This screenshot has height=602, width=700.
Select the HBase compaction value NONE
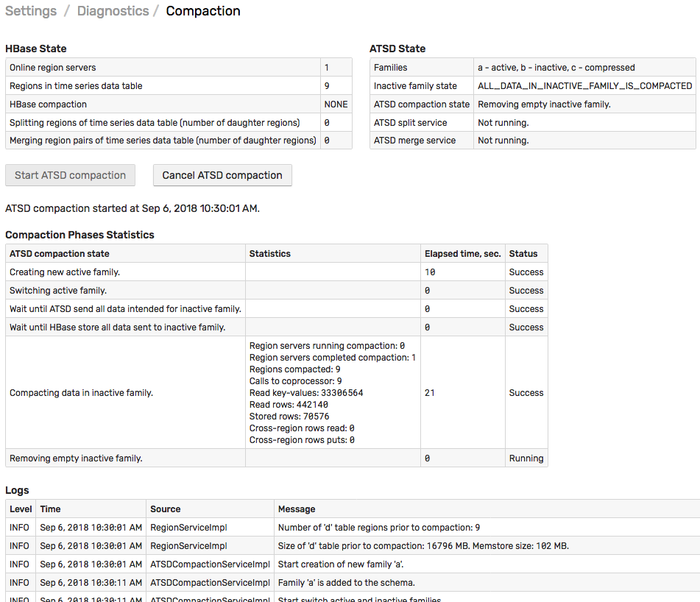pyautogui.click(x=336, y=104)
